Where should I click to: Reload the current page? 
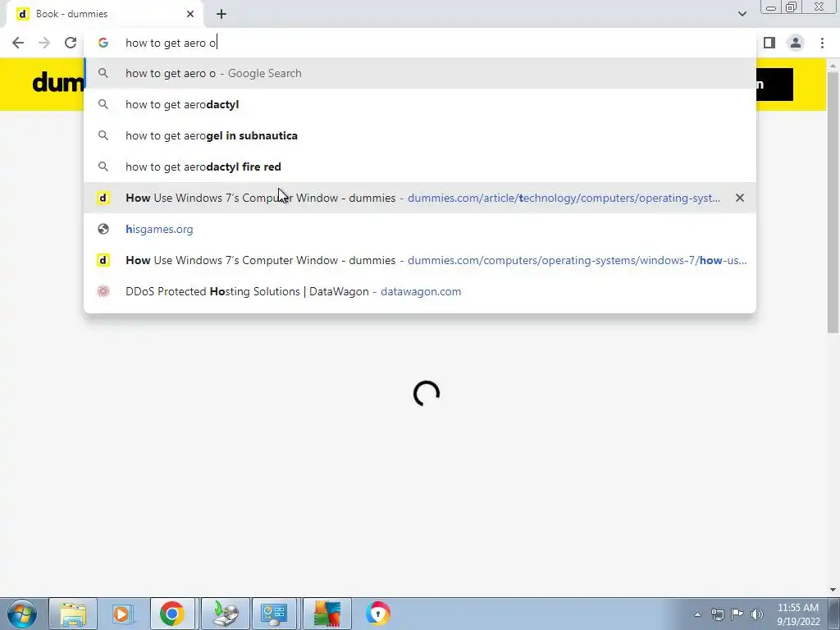click(x=71, y=43)
